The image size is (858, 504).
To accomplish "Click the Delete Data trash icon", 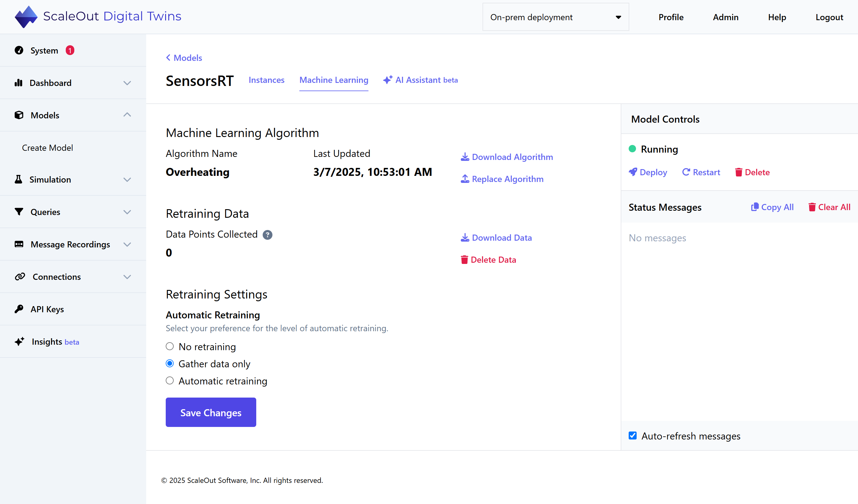I will pyautogui.click(x=464, y=260).
